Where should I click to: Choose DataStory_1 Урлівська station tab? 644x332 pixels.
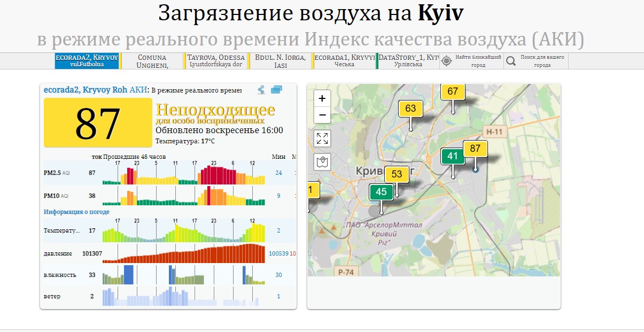[408, 61]
